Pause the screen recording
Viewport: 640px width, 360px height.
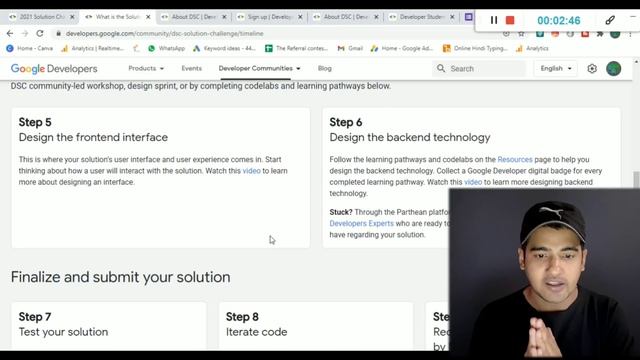click(493, 20)
